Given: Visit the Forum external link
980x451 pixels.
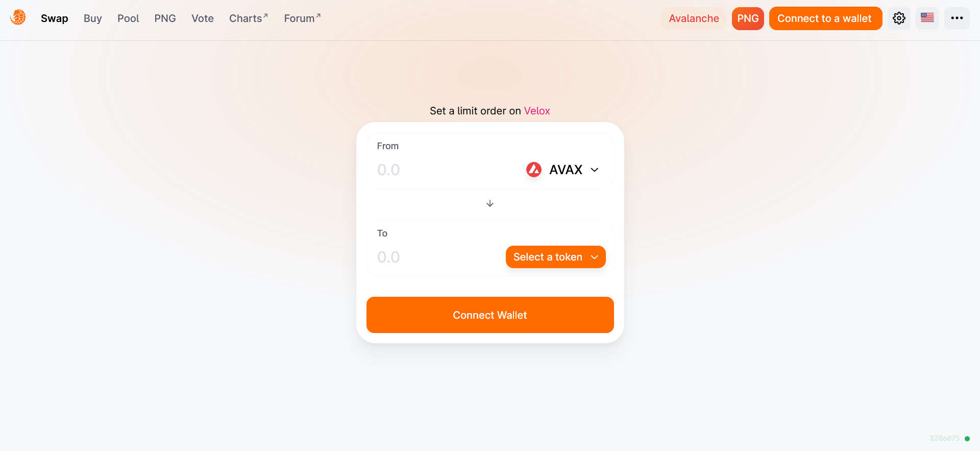Looking at the screenshot, I should pyautogui.click(x=302, y=18).
